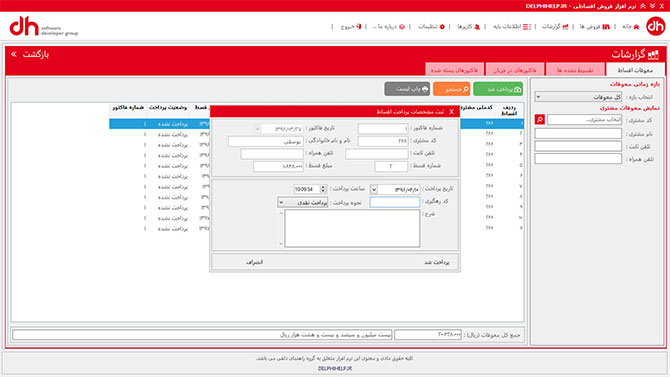The height and width of the screenshot is (377, 670).
Task: Click the Home (خانه) icon in top navigation
Action: point(636,27)
